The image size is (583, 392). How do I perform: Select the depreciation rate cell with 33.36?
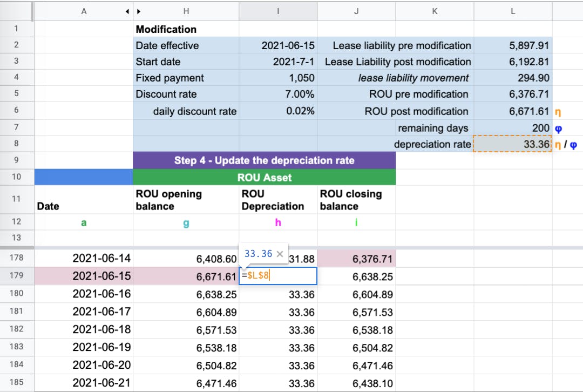(x=512, y=145)
